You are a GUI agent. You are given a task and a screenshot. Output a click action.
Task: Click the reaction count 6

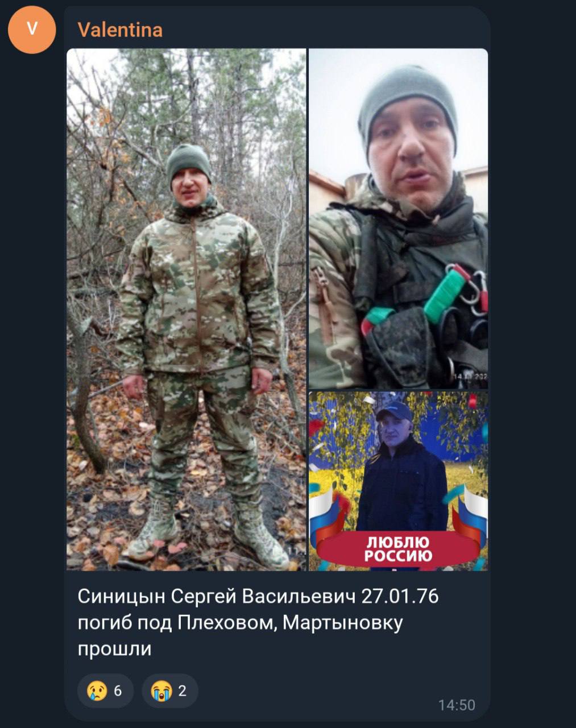(118, 691)
